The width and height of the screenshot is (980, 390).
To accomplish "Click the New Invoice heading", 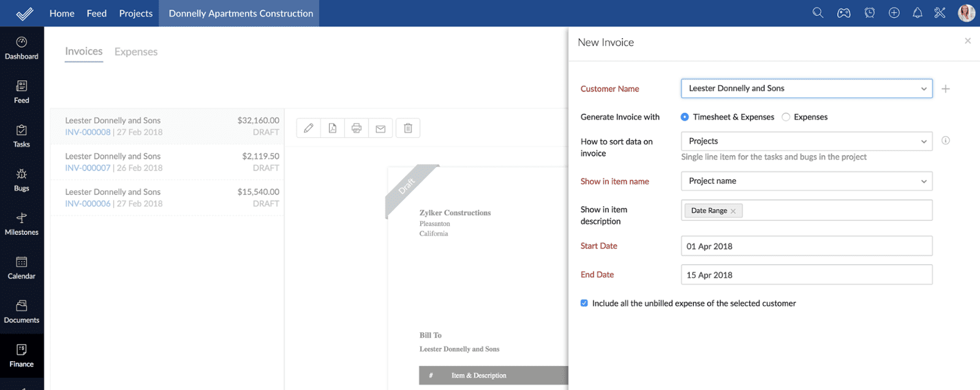I will point(606,42).
